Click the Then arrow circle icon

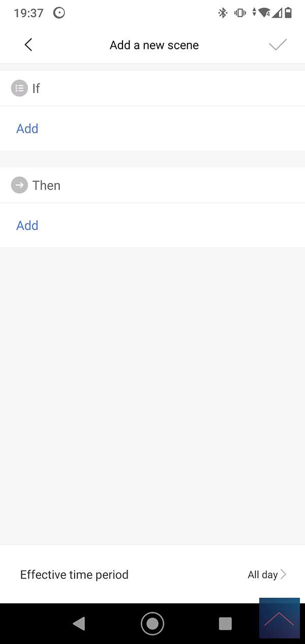(x=19, y=186)
